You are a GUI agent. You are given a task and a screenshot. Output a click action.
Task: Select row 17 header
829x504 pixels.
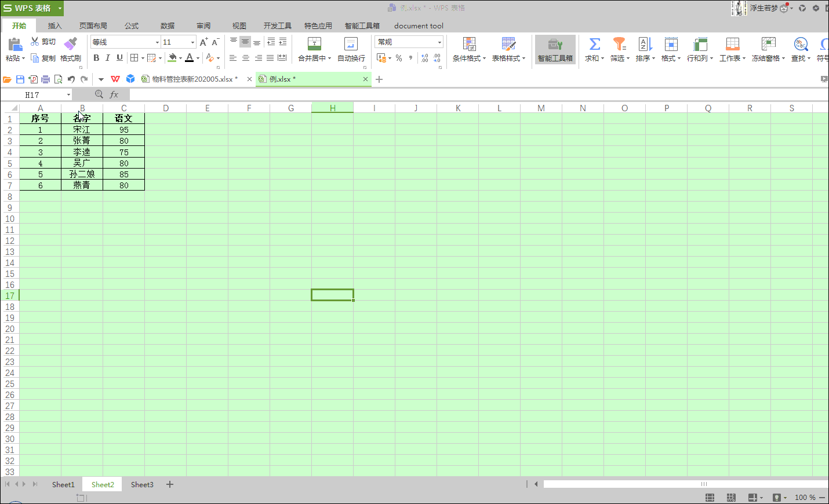(10, 295)
